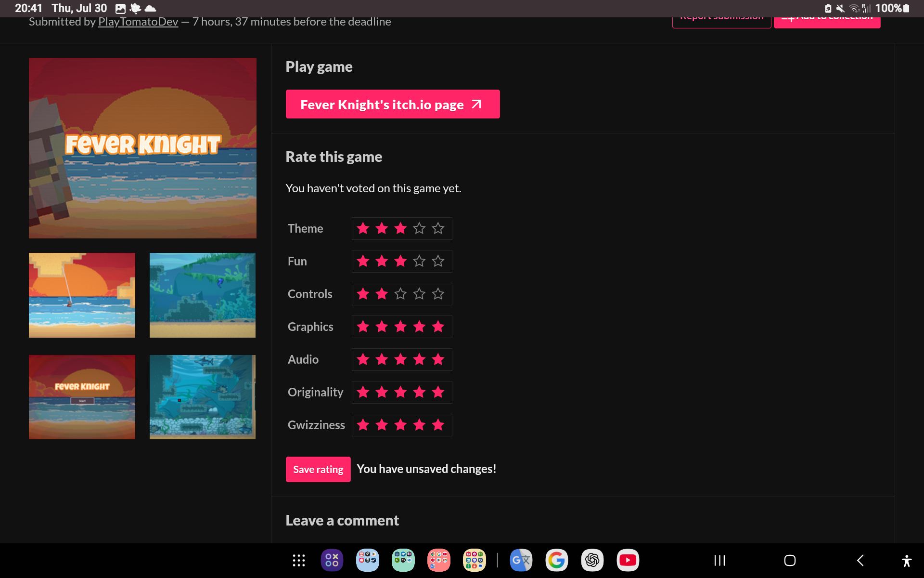
Task: Set Controls rating to one star
Action: [x=363, y=294]
